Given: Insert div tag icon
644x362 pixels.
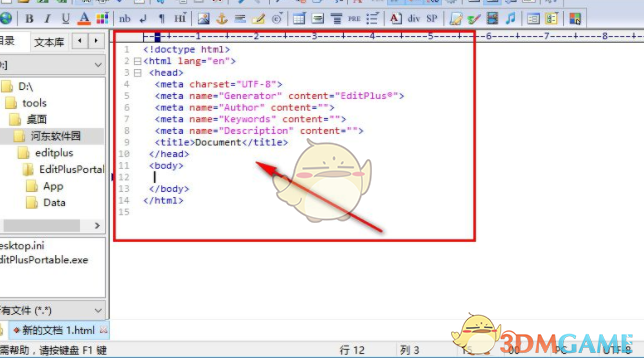Looking at the screenshot, I should [414, 18].
